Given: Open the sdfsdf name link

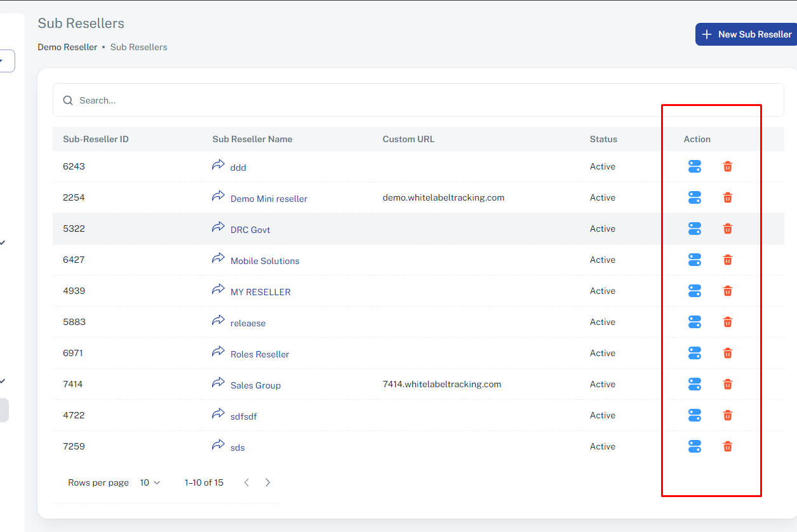Looking at the screenshot, I should 243,416.
